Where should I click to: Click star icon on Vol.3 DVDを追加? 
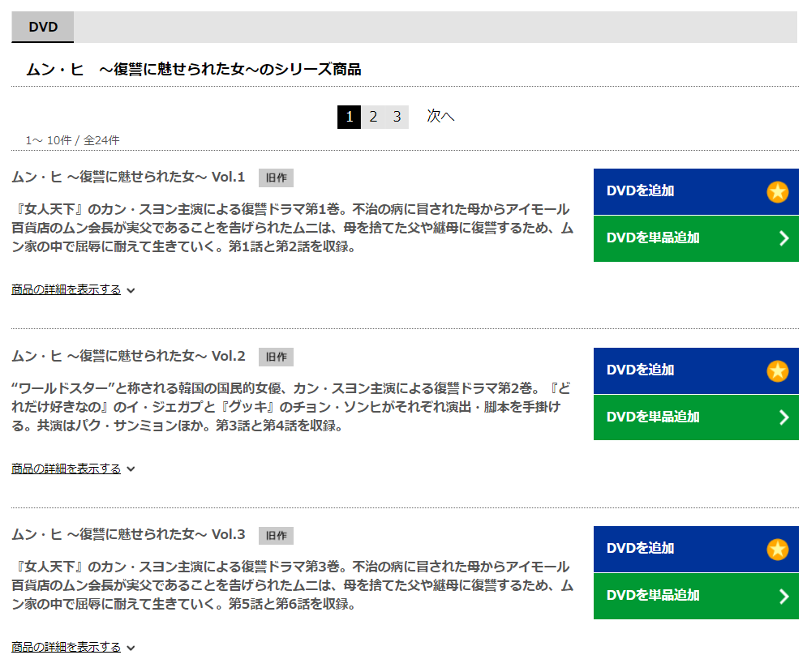[x=777, y=550]
